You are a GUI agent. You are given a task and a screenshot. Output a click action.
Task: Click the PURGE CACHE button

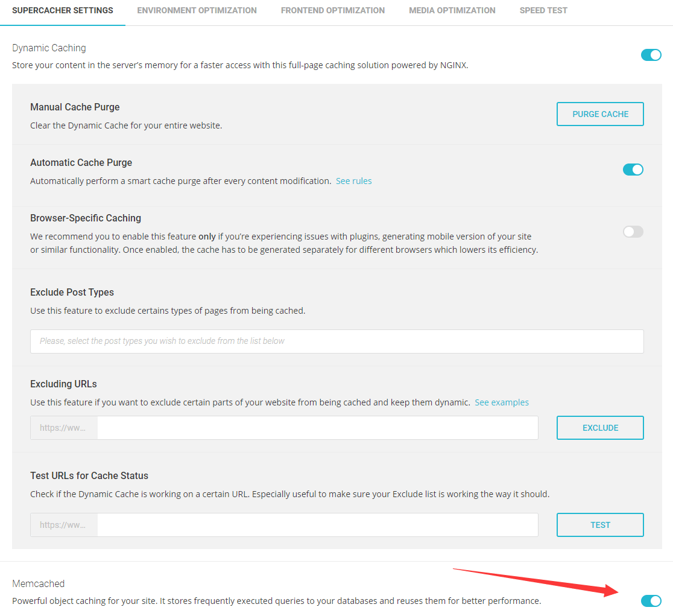[599, 114]
